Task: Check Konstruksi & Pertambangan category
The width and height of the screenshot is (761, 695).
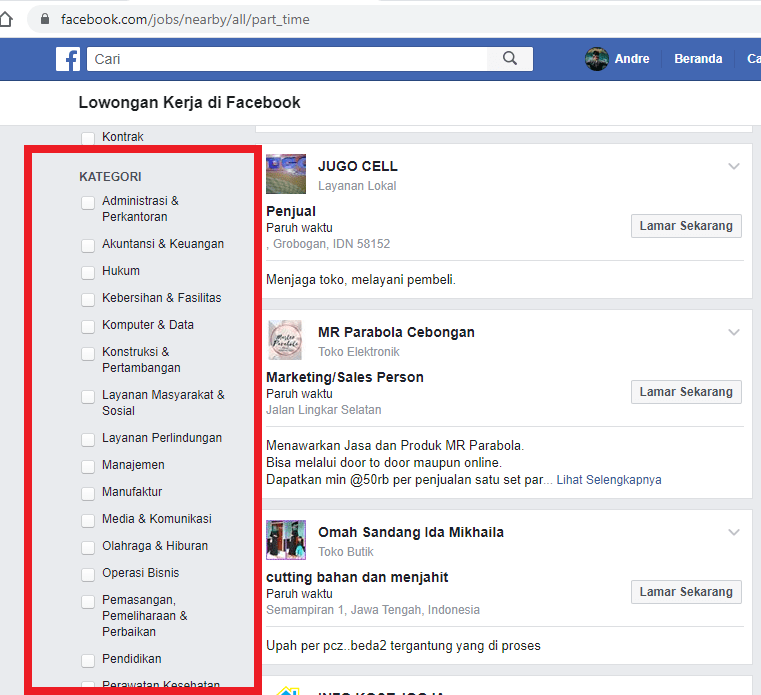Action: [x=88, y=353]
